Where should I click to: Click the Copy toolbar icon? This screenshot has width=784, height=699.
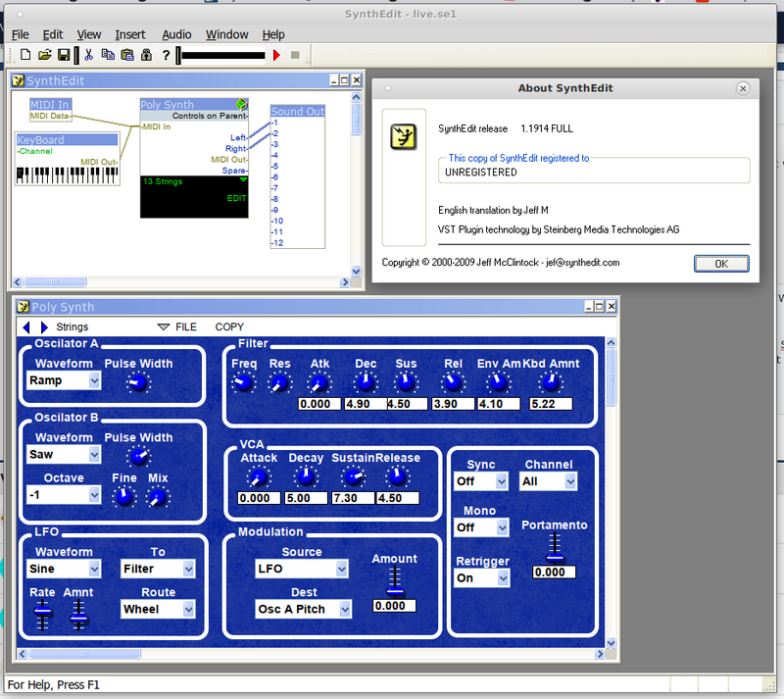[108, 55]
